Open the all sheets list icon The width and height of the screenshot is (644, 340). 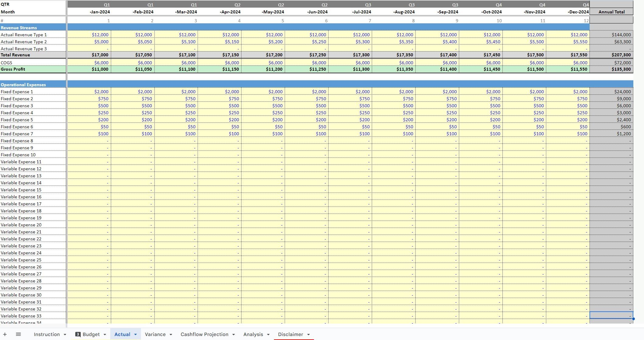[x=18, y=335]
